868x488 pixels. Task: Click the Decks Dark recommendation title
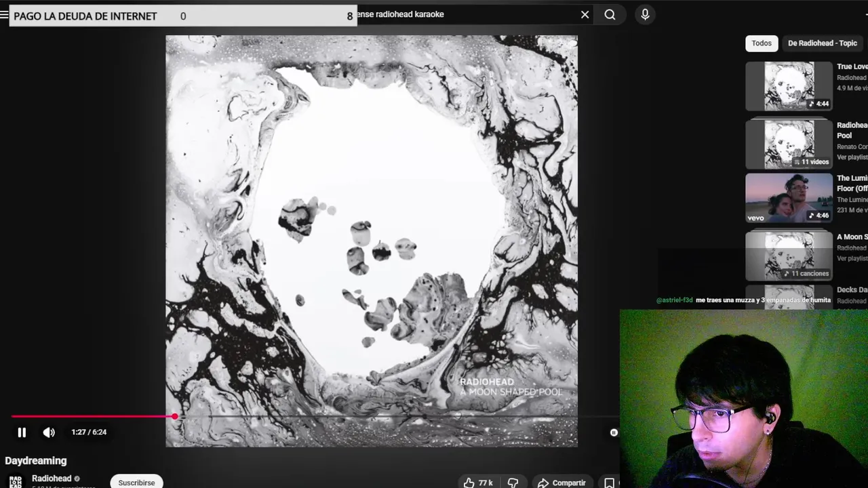(852, 290)
